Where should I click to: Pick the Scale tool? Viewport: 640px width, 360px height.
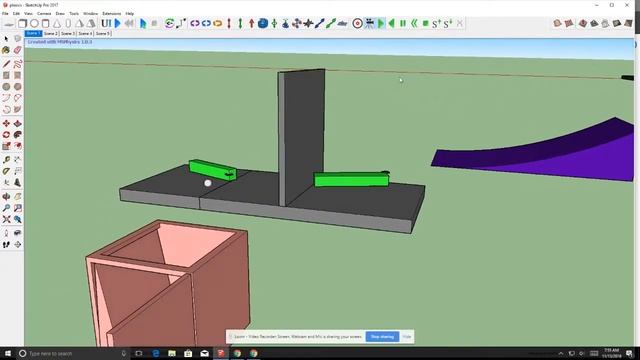tap(6, 146)
